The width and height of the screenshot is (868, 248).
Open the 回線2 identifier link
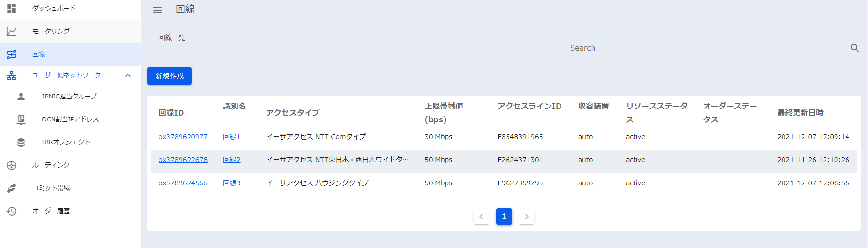(x=232, y=160)
